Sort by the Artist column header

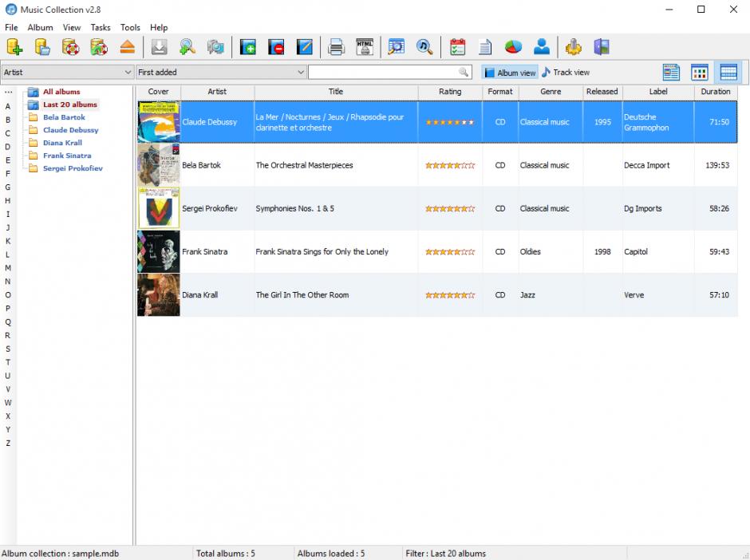(x=217, y=92)
